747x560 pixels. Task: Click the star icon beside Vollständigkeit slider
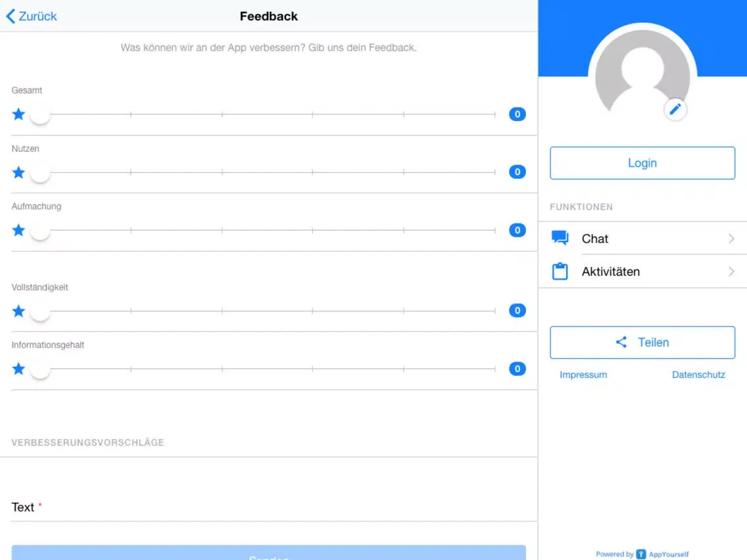pyautogui.click(x=18, y=311)
